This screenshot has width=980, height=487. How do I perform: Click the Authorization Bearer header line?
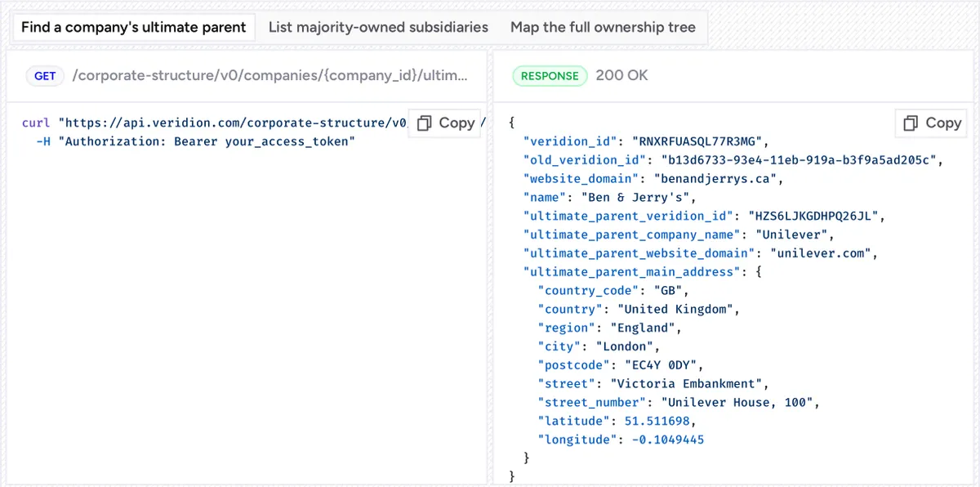tap(196, 141)
